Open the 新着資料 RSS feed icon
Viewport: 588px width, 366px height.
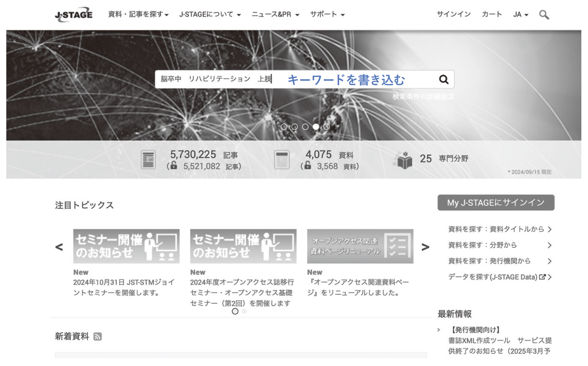pos(98,336)
